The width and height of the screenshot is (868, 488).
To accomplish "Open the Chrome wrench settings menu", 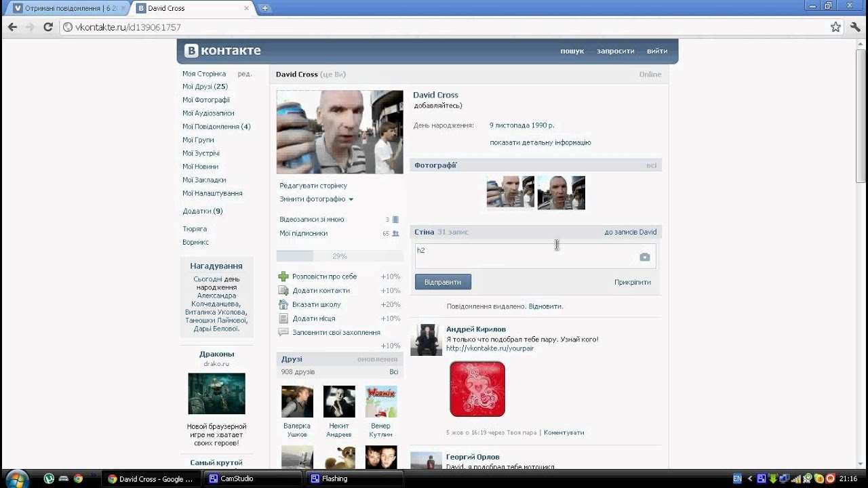I will 854,27.
